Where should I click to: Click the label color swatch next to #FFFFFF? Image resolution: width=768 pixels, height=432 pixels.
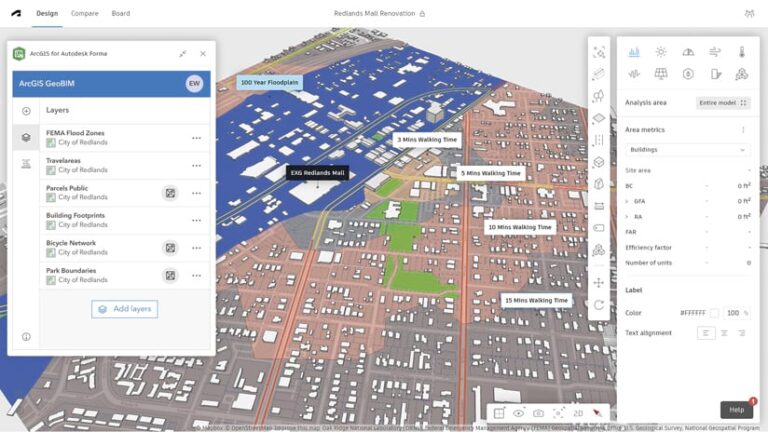[x=714, y=313]
